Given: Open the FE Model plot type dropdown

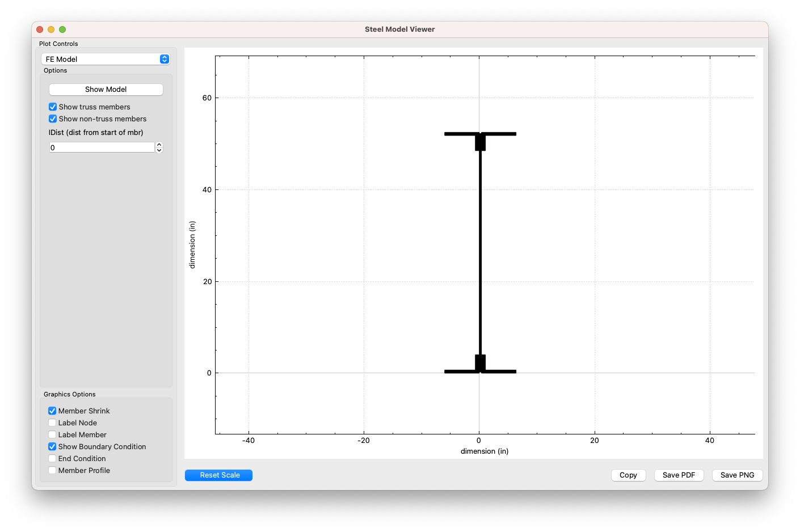Looking at the screenshot, I should pyautogui.click(x=106, y=59).
